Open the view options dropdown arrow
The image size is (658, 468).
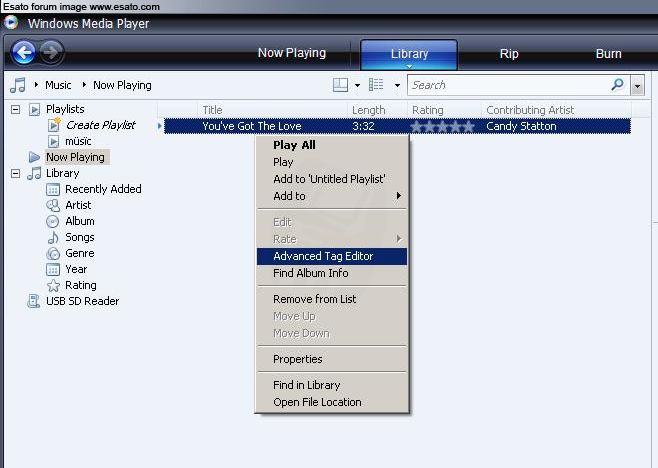[397, 86]
